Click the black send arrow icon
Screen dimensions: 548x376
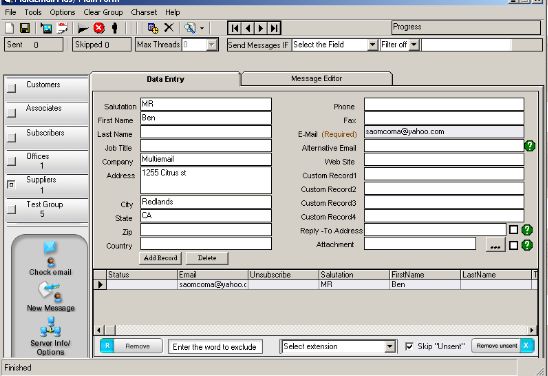click(83, 28)
